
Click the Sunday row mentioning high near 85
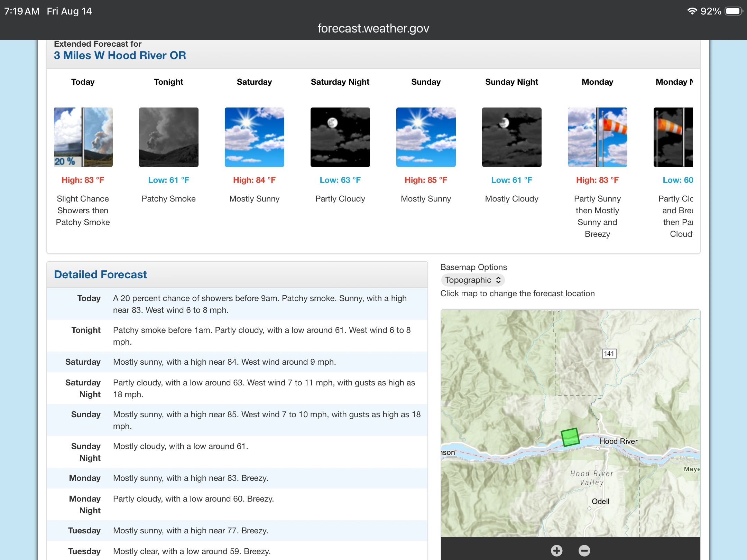[x=237, y=420]
